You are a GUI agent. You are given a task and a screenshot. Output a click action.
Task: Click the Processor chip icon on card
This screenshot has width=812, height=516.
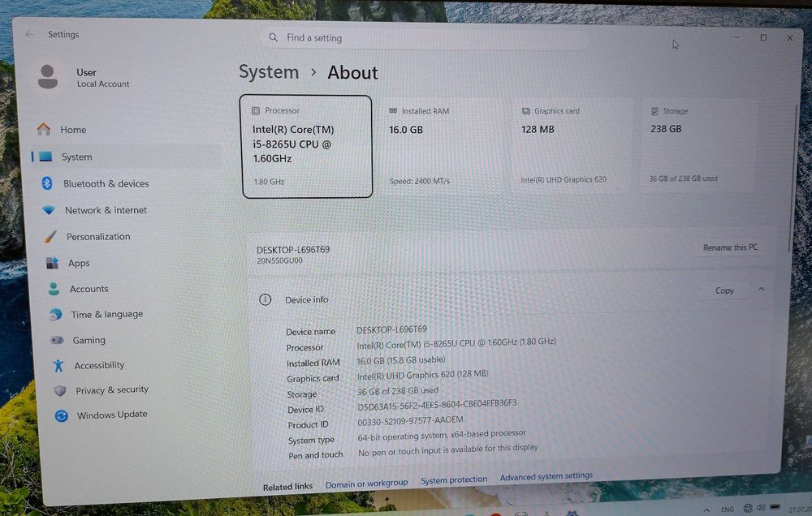[256, 111]
